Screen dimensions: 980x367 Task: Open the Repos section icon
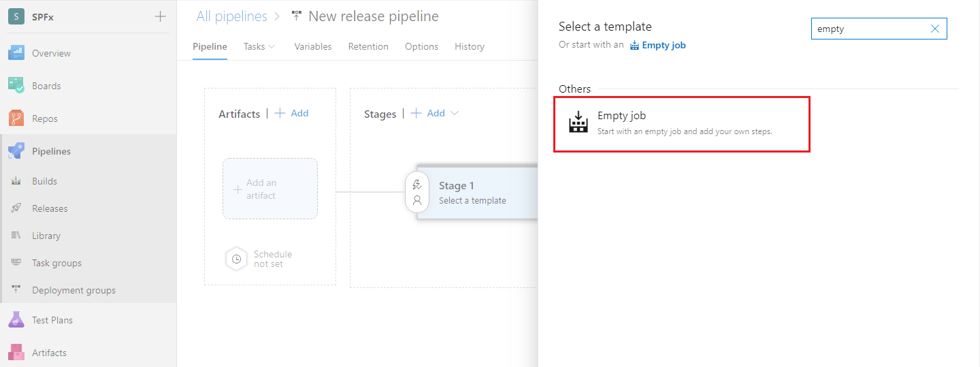pyautogui.click(x=16, y=118)
